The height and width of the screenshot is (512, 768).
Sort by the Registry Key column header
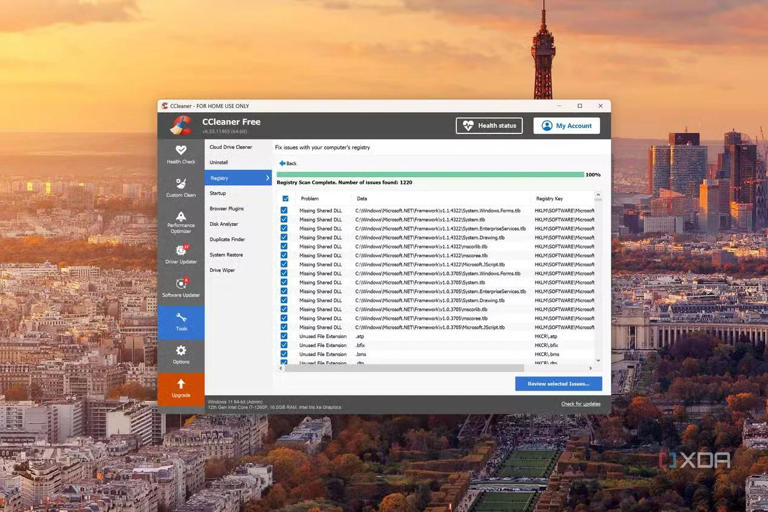coord(549,198)
